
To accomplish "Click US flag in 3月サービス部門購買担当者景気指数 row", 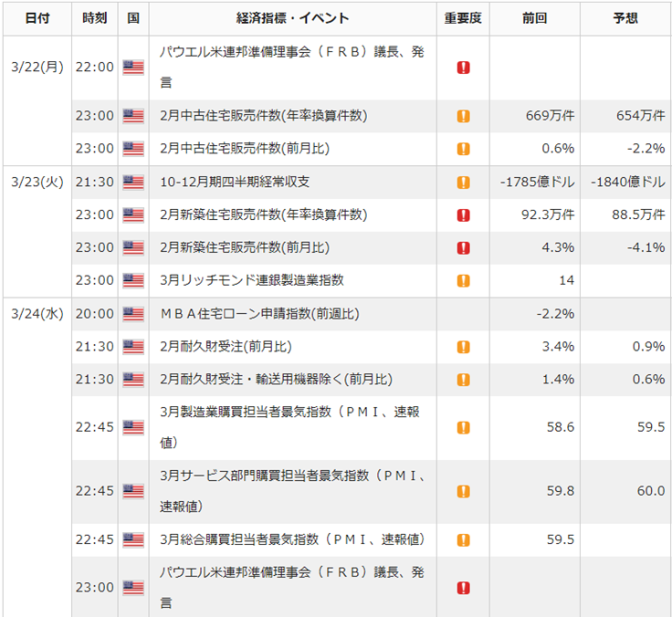I will 133,491.
